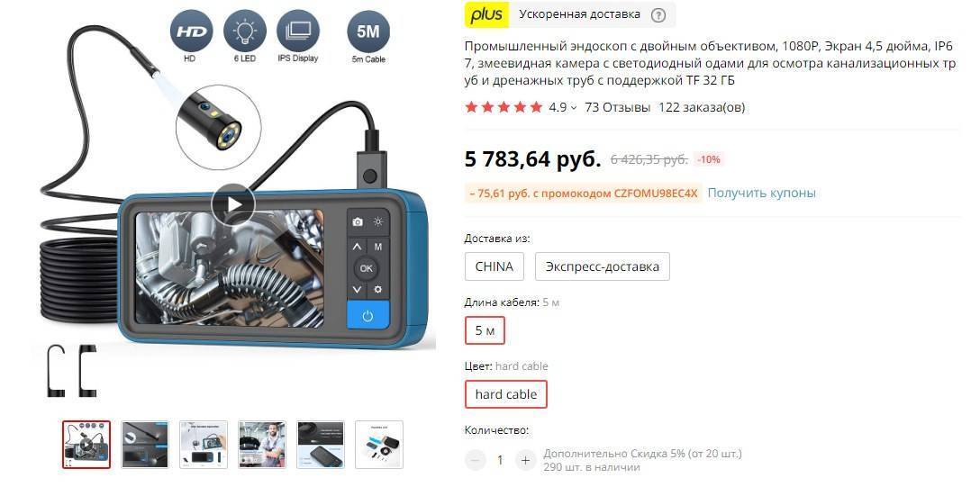This screenshot has height=487, width=980.
Task: Select the second product thumbnail
Action: pos(144,445)
